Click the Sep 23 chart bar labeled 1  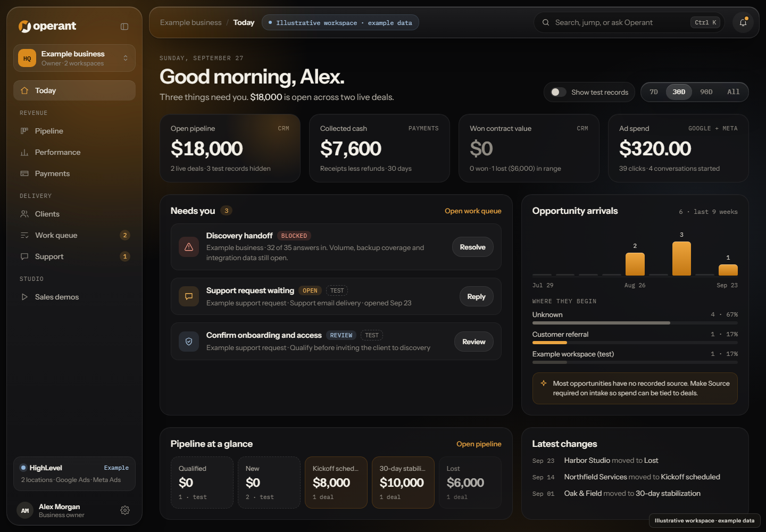pos(728,270)
